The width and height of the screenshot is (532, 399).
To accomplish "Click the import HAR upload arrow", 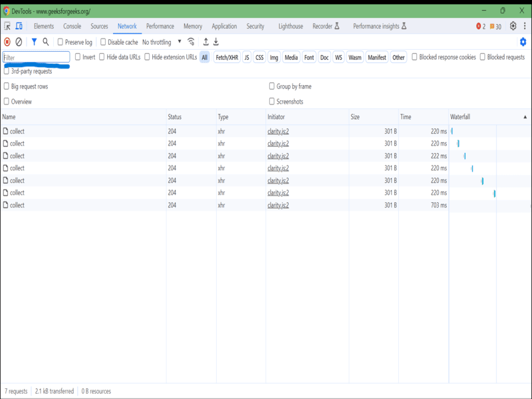I will point(206,42).
